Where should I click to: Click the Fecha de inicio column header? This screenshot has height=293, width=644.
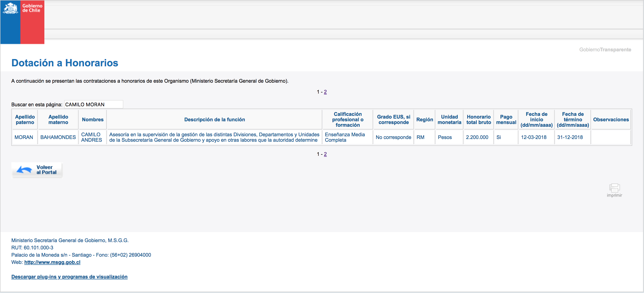coord(536,120)
